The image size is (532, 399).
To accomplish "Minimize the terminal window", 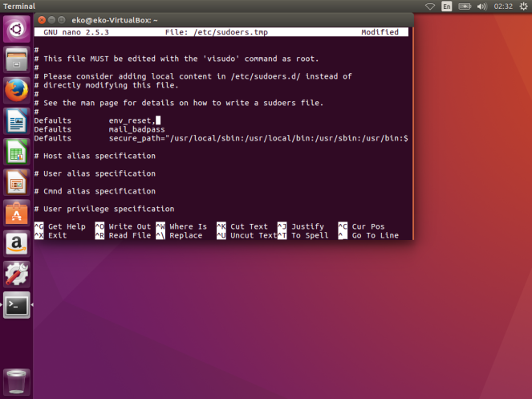I will click(x=51, y=20).
